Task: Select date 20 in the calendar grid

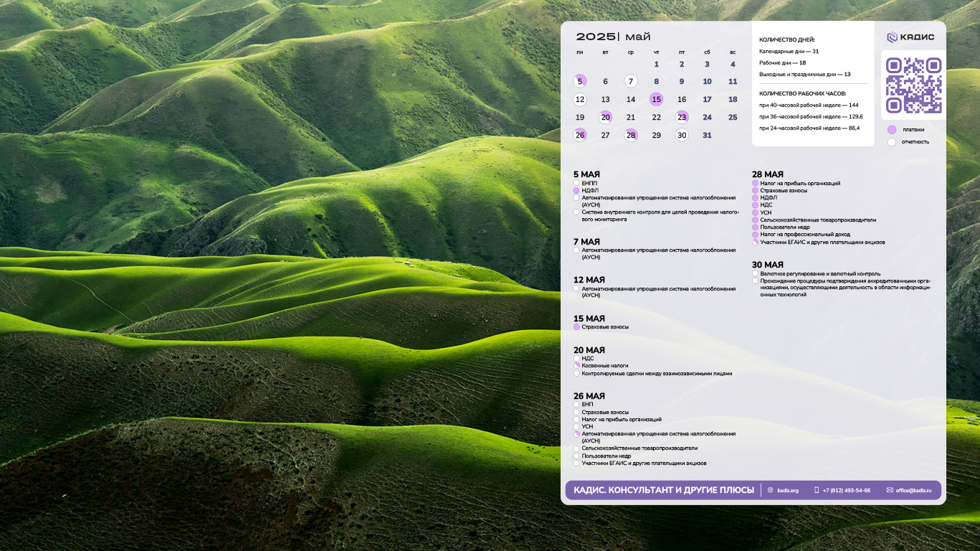Action: click(606, 117)
